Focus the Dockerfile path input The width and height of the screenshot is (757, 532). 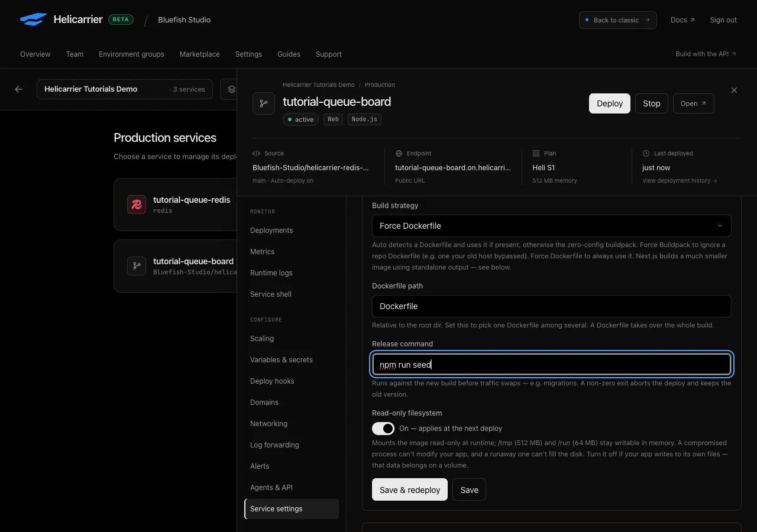tap(551, 306)
